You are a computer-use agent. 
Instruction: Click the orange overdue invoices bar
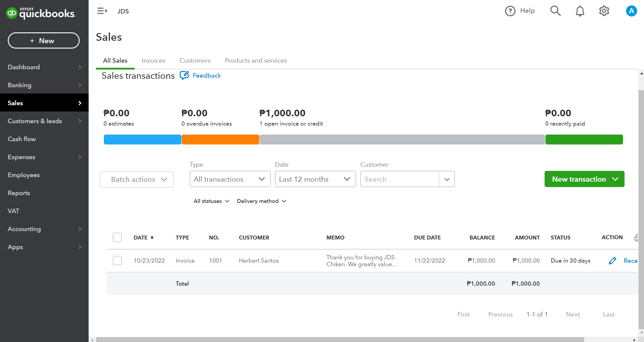point(220,140)
